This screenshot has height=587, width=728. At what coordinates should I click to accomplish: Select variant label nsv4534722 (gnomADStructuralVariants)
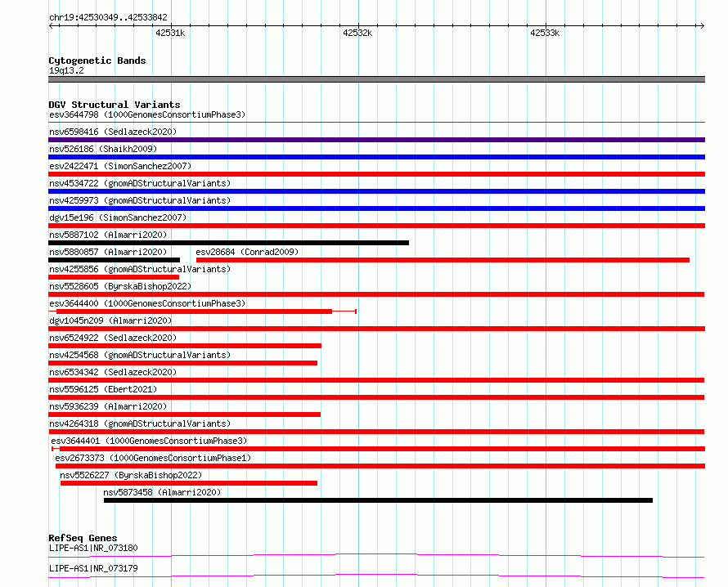click(140, 183)
